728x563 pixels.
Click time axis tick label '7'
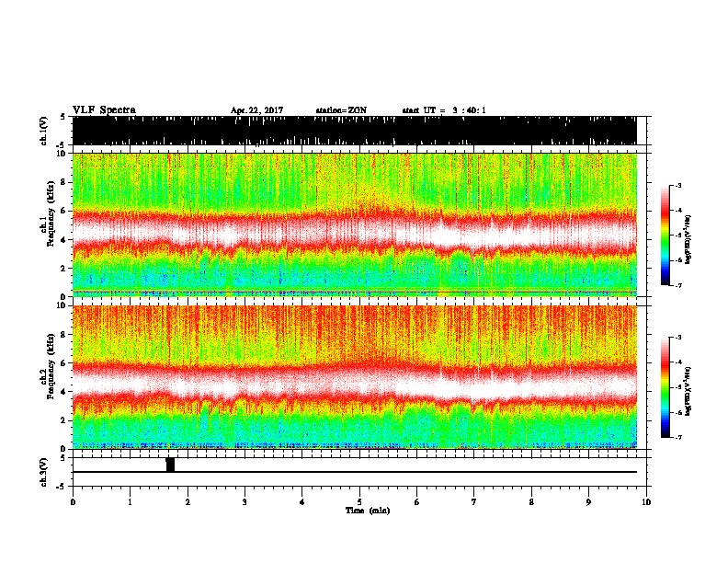point(474,502)
